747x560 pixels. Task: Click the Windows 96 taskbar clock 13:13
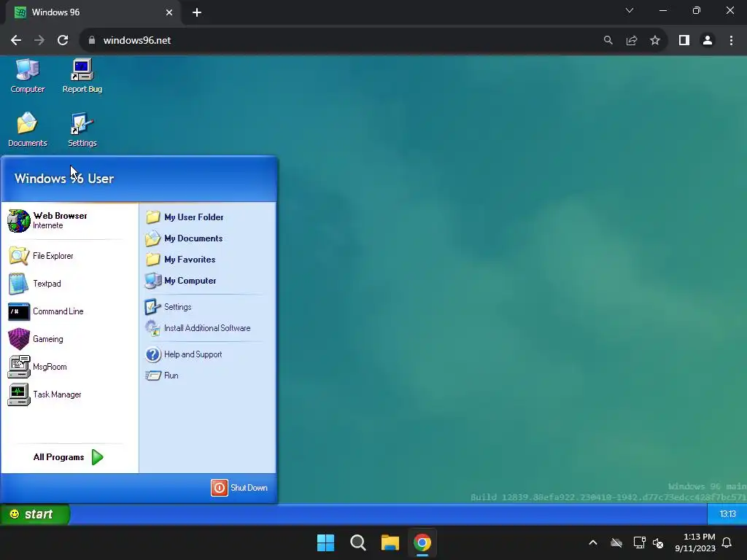point(727,514)
